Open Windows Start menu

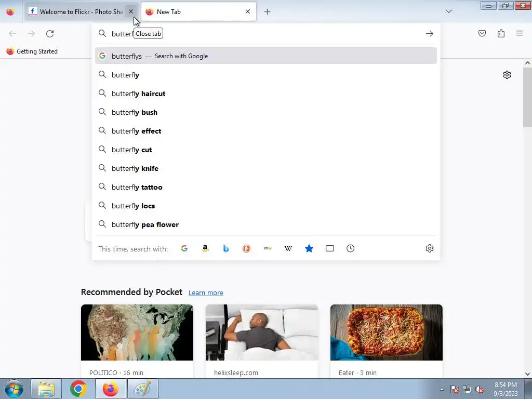14,389
